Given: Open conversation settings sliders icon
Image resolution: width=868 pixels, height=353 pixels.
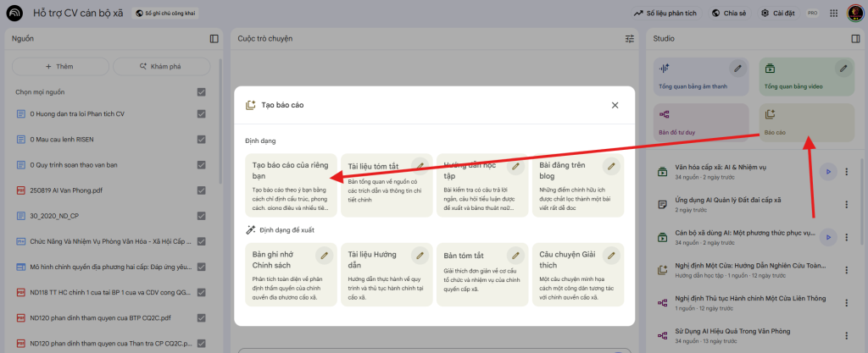Looking at the screenshot, I should pyautogui.click(x=630, y=39).
